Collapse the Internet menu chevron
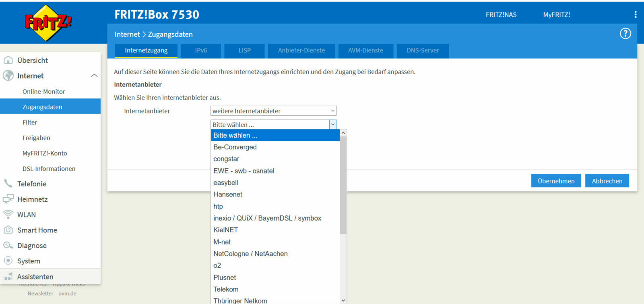The height and width of the screenshot is (304, 644). click(94, 76)
